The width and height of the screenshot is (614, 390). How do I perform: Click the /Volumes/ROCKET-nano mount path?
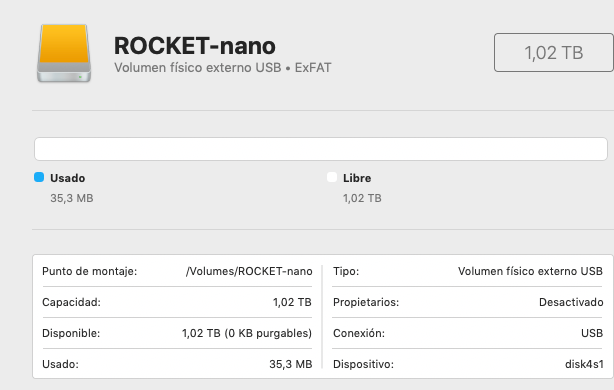pos(249,271)
